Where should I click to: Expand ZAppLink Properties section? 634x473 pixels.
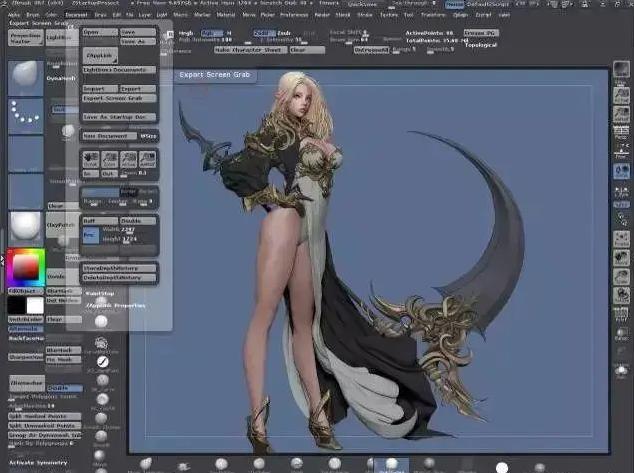pos(115,306)
